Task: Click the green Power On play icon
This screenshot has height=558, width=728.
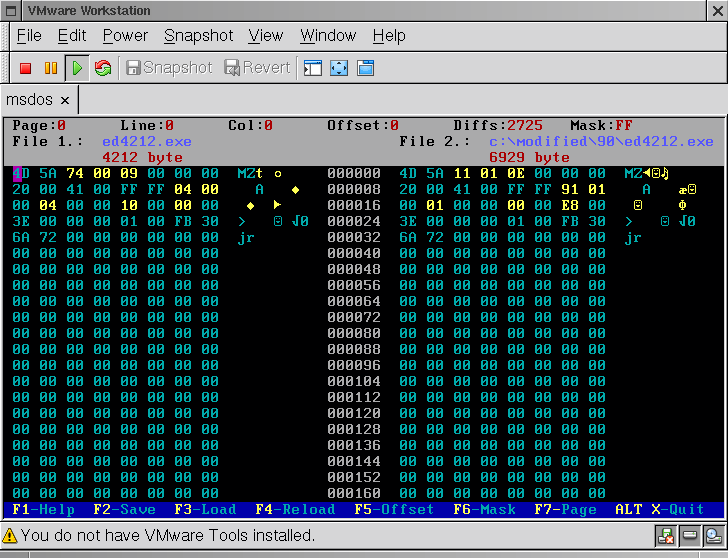Action: (77, 68)
